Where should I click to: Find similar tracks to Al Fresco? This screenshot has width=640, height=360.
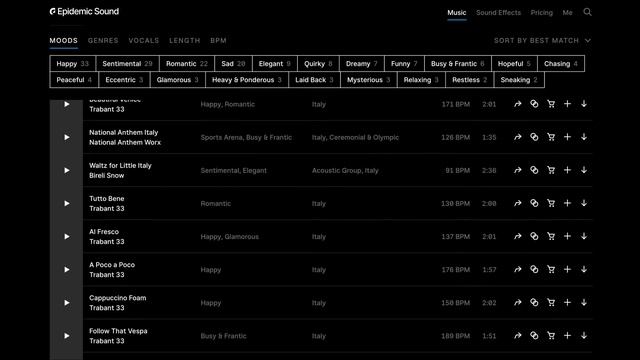pyautogui.click(x=534, y=236)
